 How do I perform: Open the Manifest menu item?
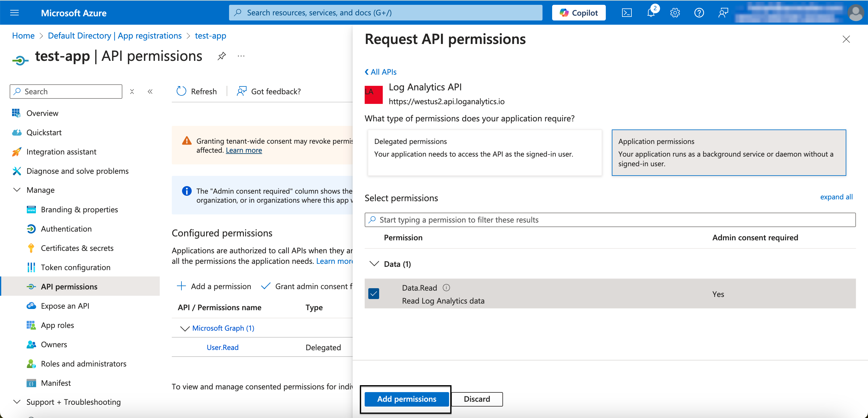point(56,383)
